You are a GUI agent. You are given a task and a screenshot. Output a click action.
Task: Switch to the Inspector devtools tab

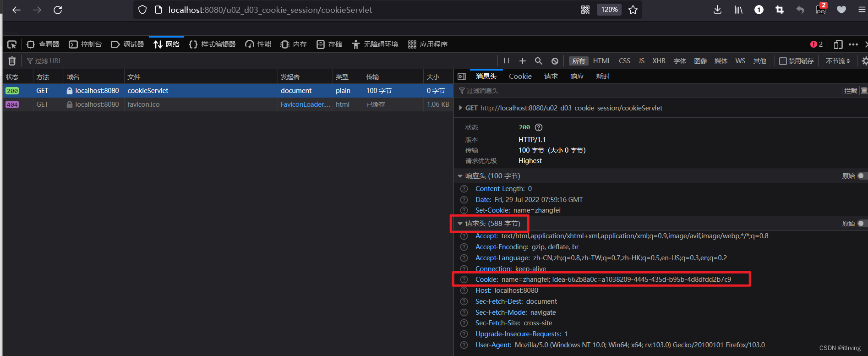(x=43, y=44)
